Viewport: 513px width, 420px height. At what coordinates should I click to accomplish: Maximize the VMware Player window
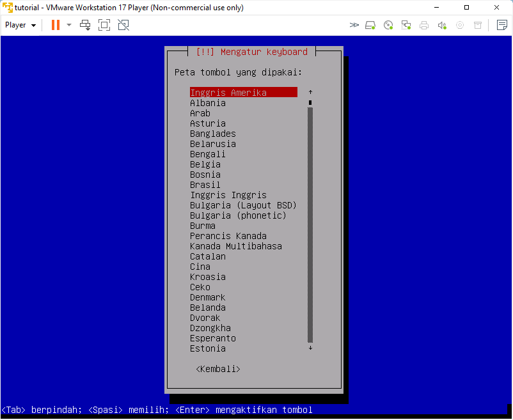[x=466, y=7]
